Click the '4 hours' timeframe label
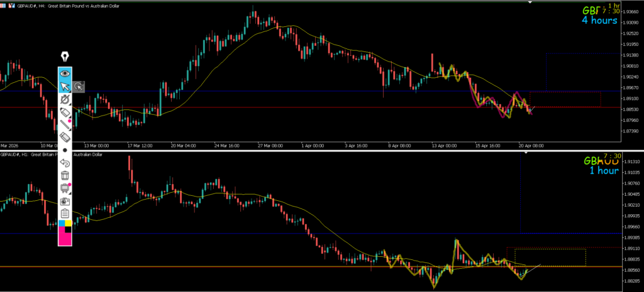Viewport: 644px width, 292px height. coord(599,20)
